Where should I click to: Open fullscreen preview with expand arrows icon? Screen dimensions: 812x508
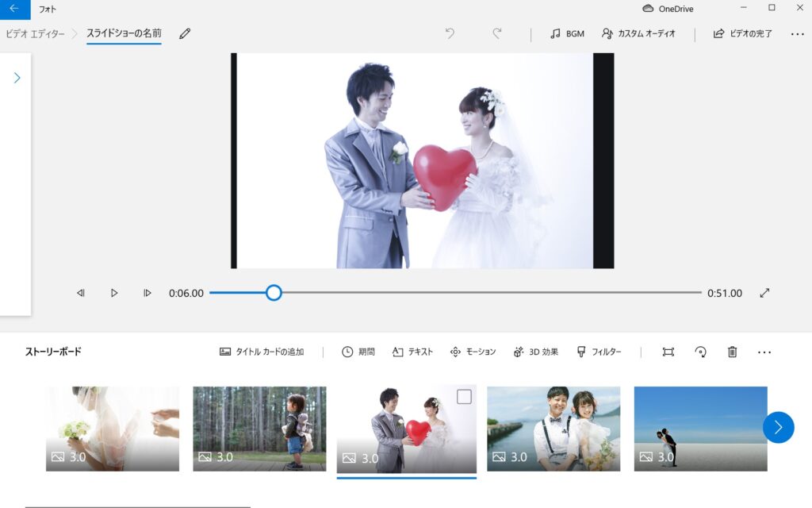coord(764,293)
